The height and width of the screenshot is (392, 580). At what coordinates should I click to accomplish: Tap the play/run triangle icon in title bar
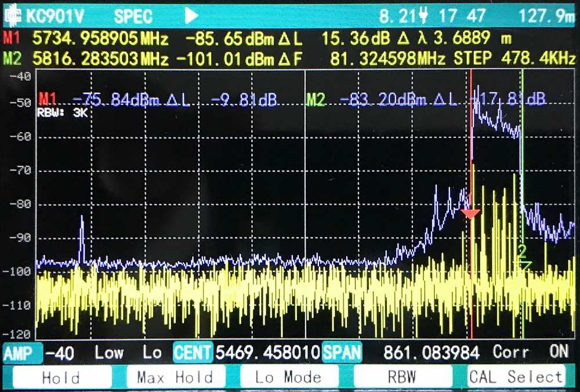click(x=191, y=16)
